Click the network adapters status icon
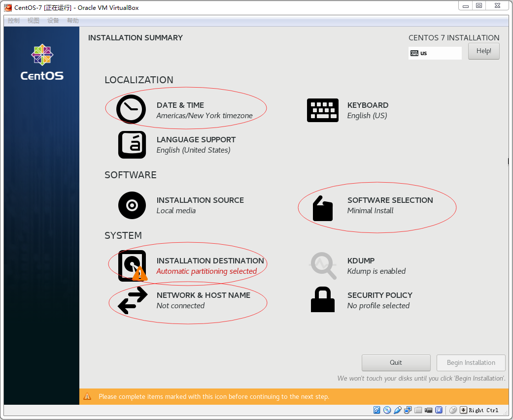 (x=408, y=410)
